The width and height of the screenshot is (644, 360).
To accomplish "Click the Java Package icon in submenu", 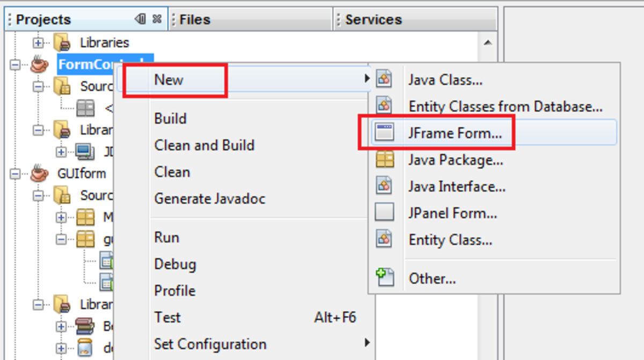I will (384, 159).
